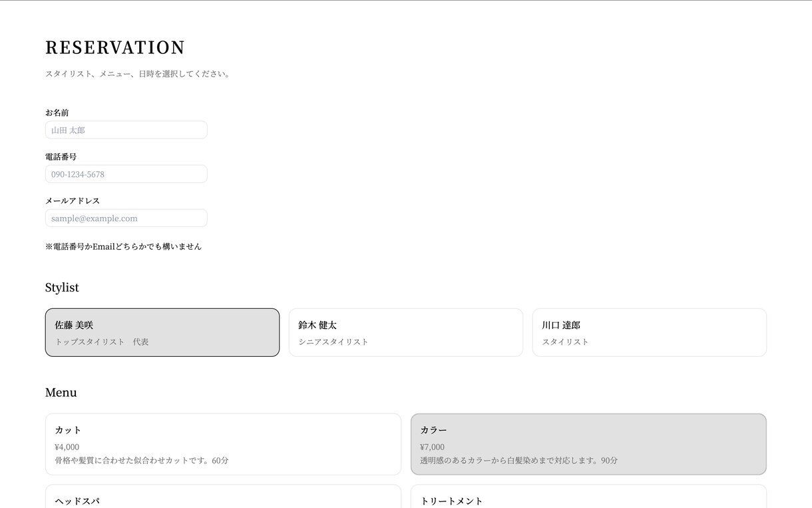
Task: Click the ¥4,000 price text
Action: (67, 447)
